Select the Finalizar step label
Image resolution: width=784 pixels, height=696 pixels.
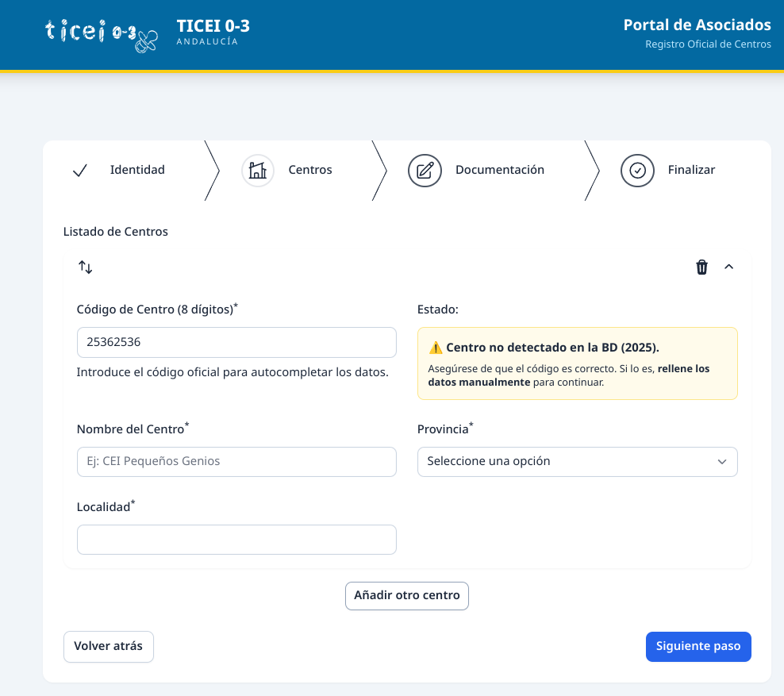691,170
